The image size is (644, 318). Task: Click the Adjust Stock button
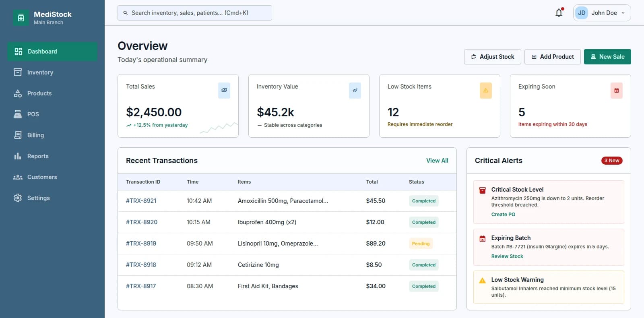493,57
